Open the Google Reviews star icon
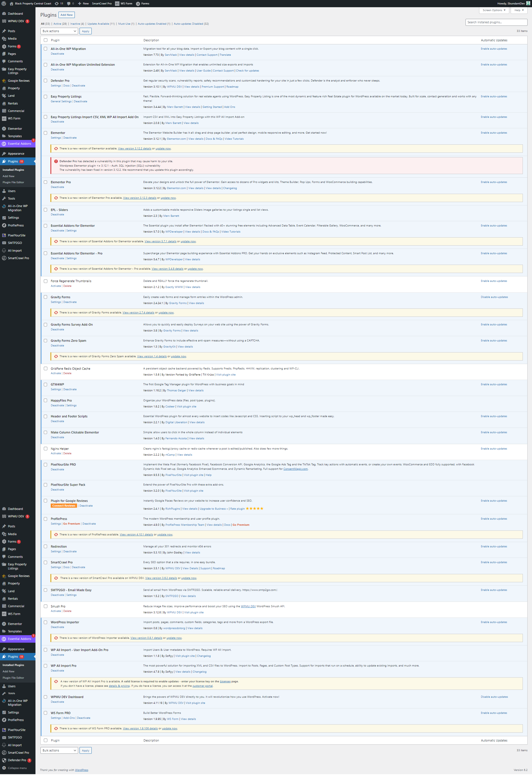 pyautogui.click(x=4, y=81)
